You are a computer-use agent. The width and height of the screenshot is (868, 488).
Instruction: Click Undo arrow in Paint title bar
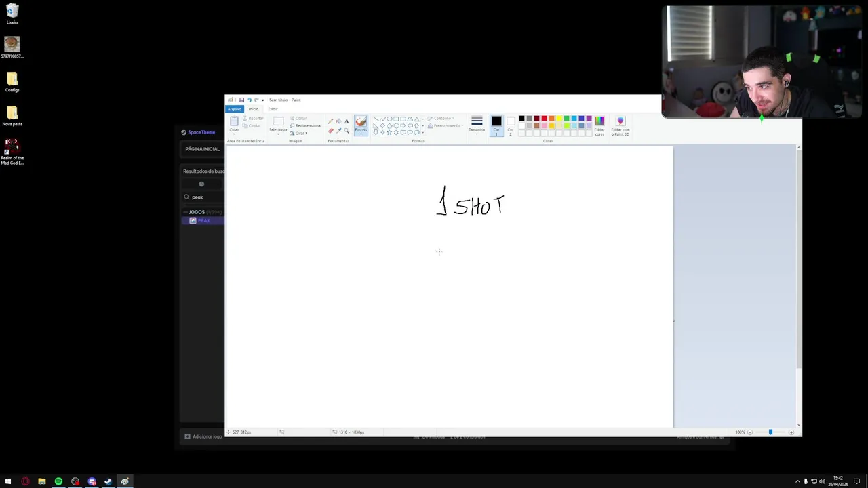point(249,100)
